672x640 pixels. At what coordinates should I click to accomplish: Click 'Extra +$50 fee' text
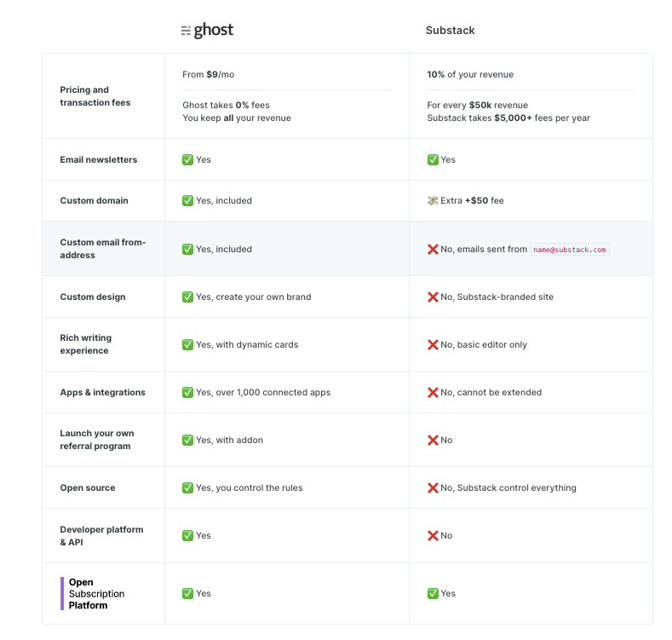coord(472,200)
